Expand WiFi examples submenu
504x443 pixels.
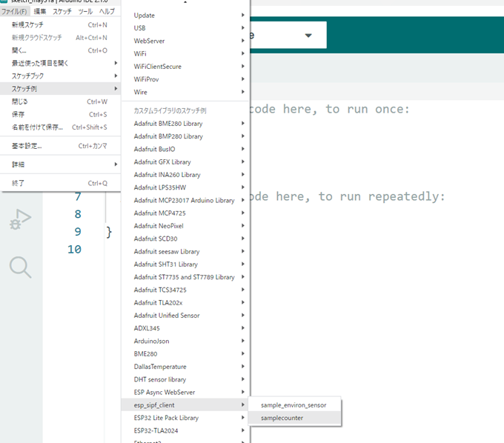click(185, 53)
